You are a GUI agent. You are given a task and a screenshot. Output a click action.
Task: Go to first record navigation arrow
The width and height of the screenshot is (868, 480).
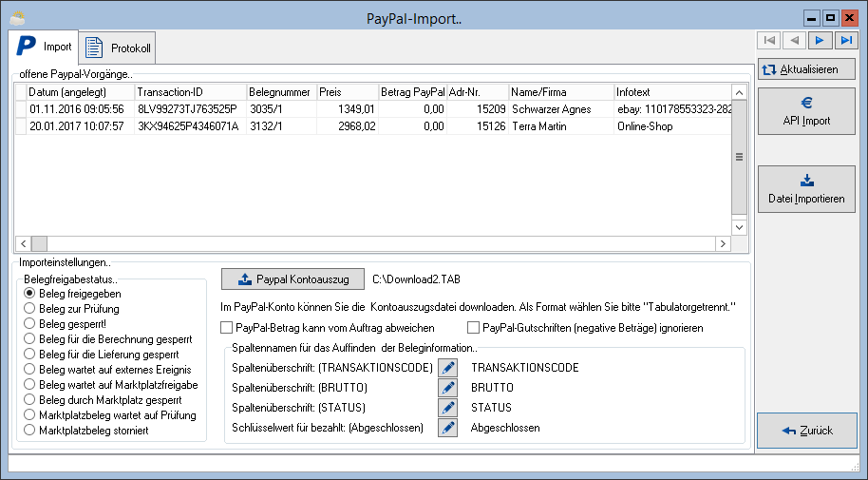coord(769,41)
